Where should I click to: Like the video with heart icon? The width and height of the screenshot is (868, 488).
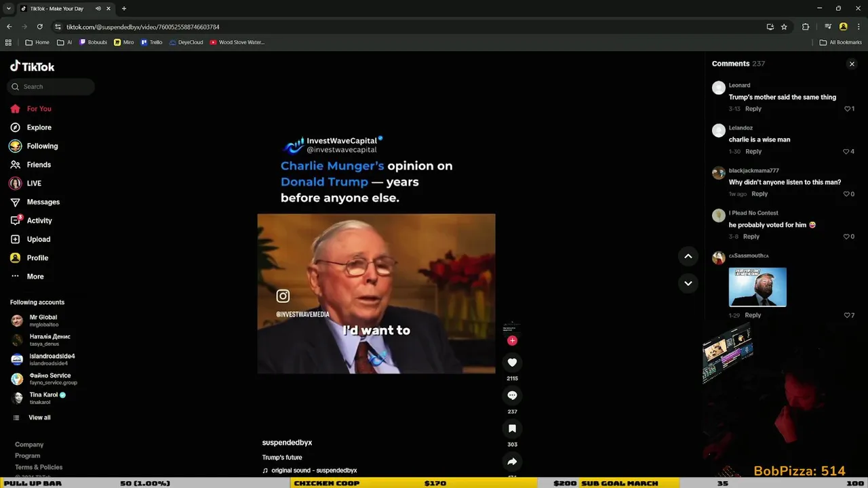tap(512, 363)
